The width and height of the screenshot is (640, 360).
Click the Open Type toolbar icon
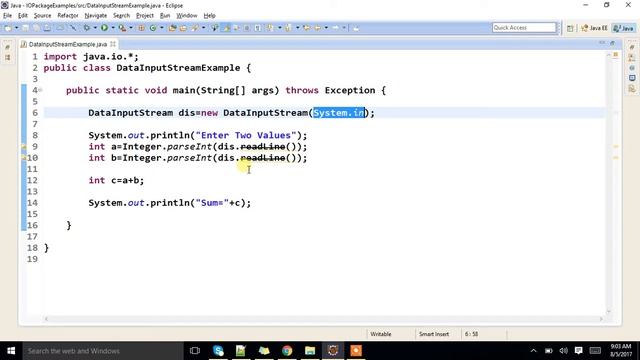(172, 28)
